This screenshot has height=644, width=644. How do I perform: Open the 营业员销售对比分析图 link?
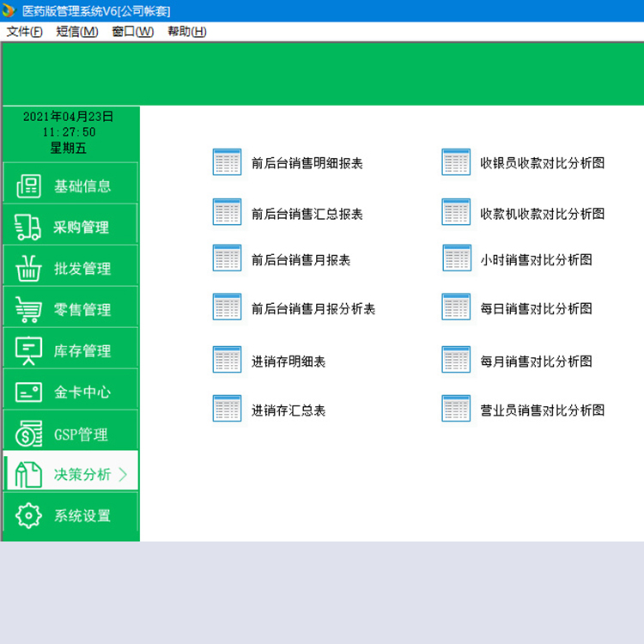[x=542, y=410]
